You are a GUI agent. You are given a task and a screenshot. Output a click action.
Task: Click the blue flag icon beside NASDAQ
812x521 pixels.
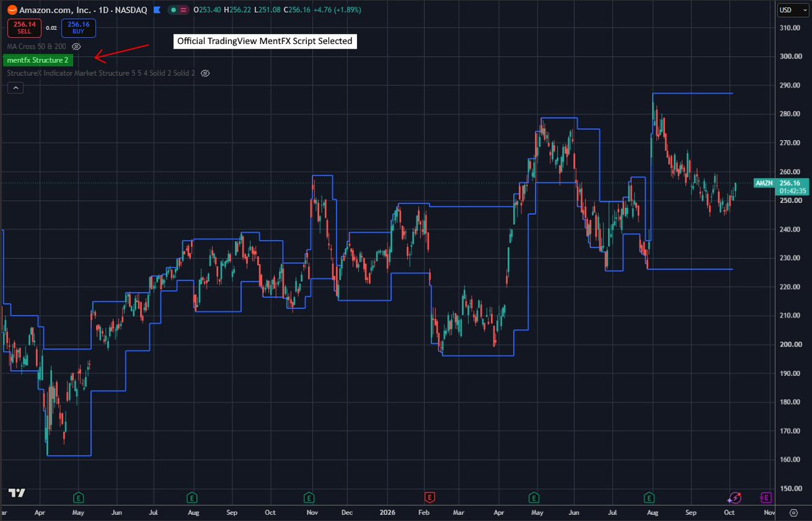(157, 10)
